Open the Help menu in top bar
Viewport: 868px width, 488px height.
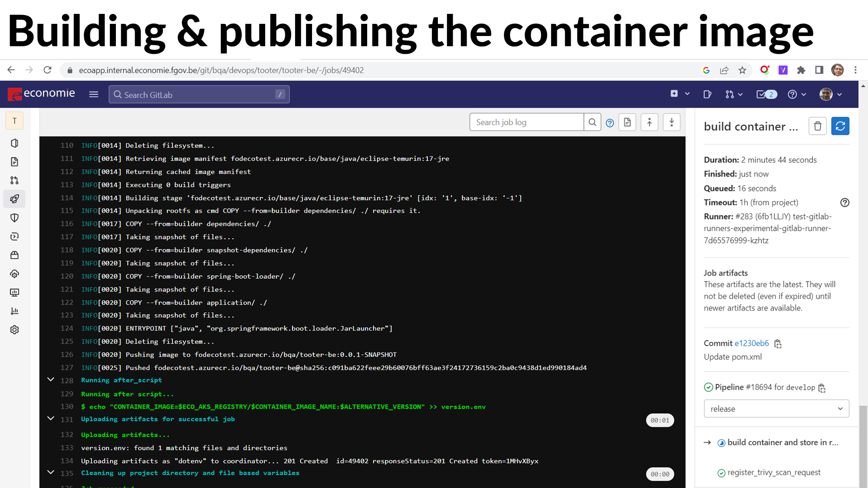796,95
